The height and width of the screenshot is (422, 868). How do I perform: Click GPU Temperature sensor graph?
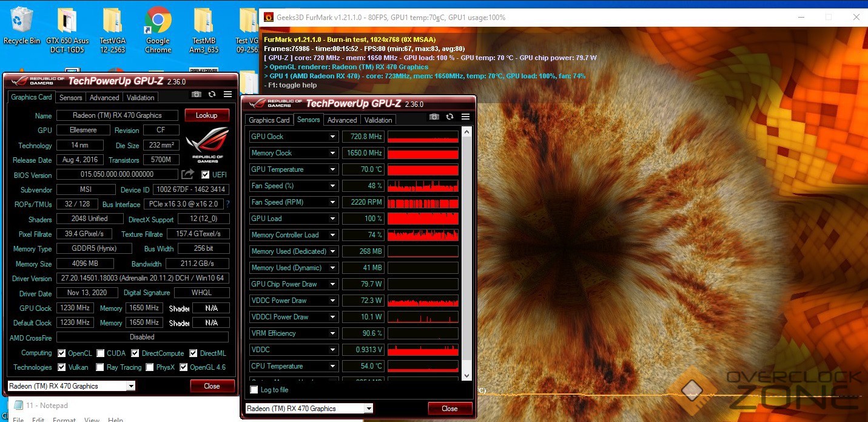[x=423, y=169]
